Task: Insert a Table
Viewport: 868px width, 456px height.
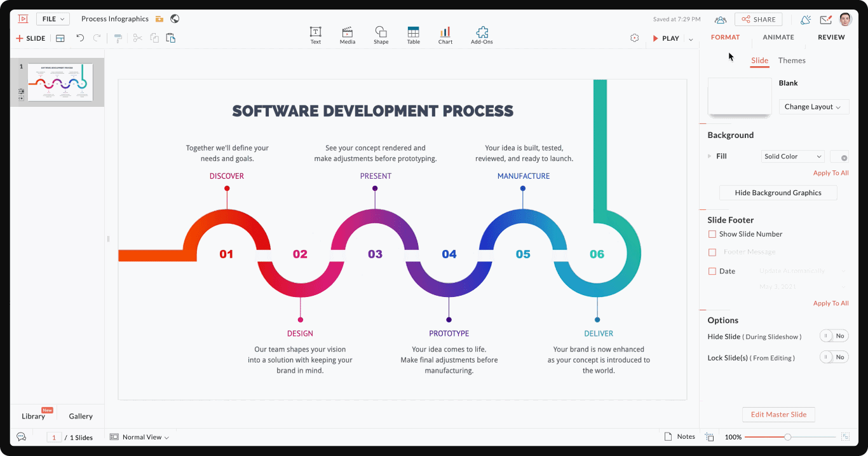Action: (413, 36)
